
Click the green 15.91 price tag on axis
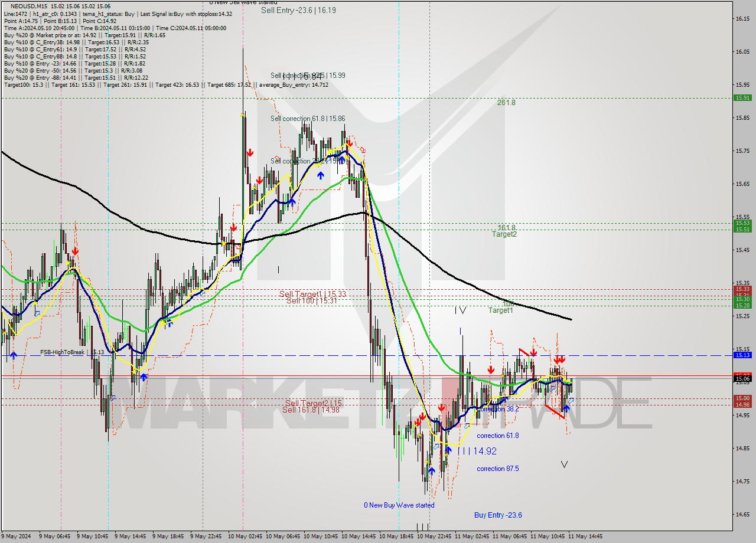point(742,98)
